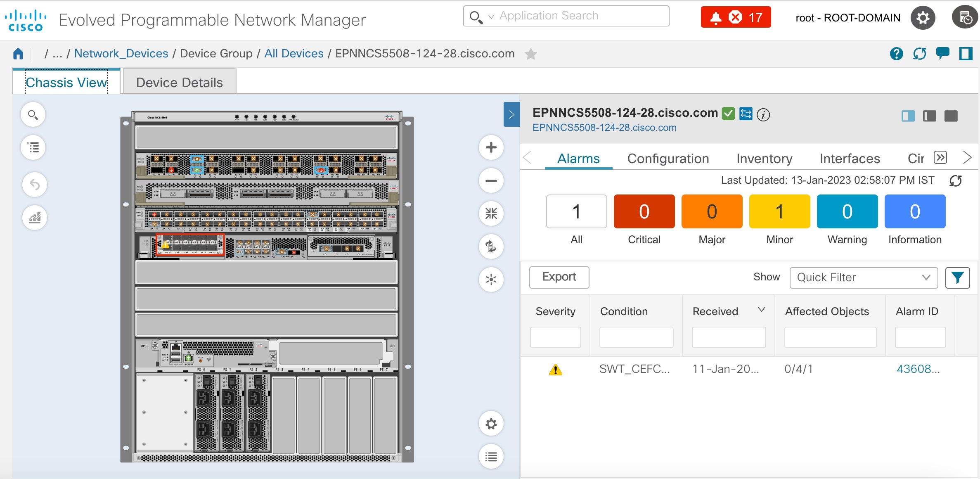Screen dimensions: 980x479
Task: Open the Quick Filter dropdown
Action: [x=864, y=277]
